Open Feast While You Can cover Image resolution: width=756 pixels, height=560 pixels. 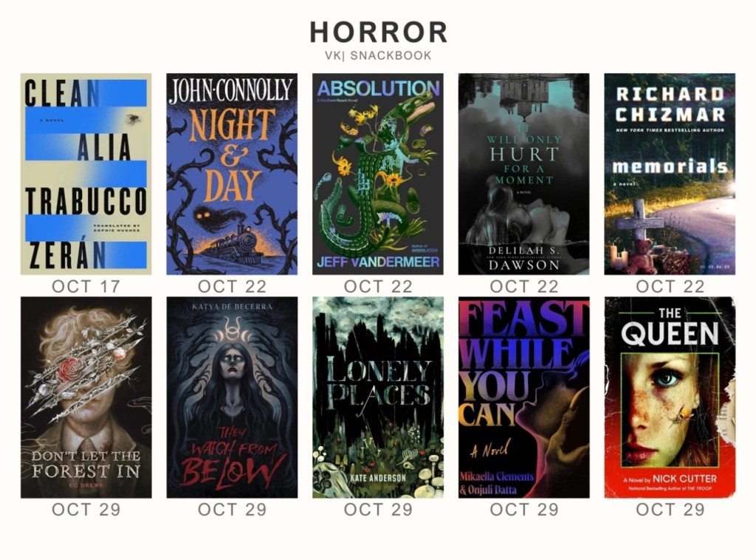click(523, 397)
